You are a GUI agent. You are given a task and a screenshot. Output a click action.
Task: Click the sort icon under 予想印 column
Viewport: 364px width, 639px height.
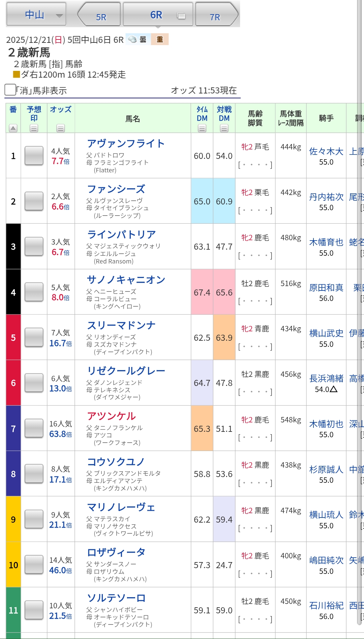pos(34,128)
